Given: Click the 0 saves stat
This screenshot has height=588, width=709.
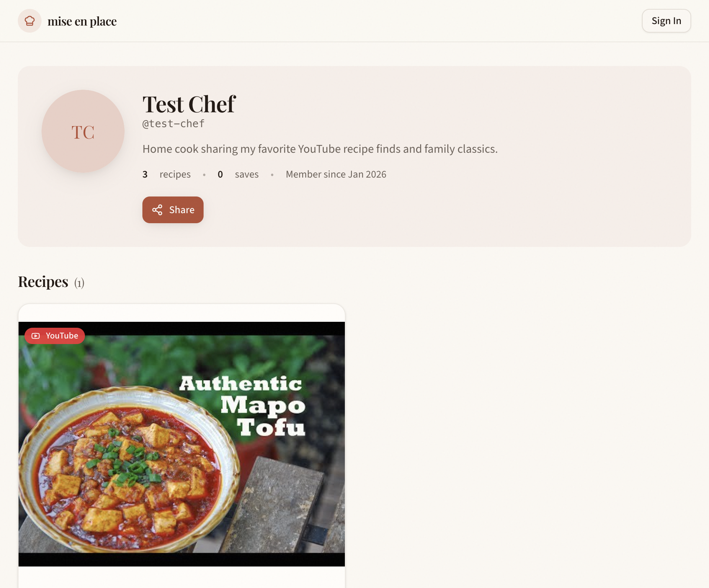Looking at the screenshot, I should 238,174.
